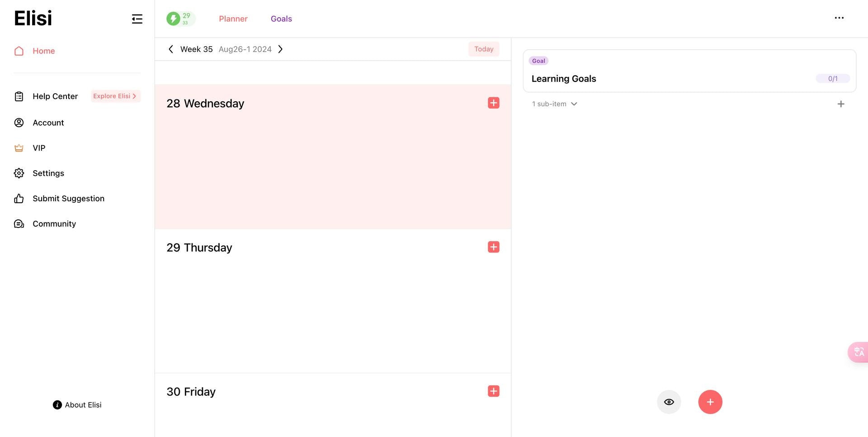Open the VIP page
This screenshot has height=437, width=868.
tap(39, 148)
